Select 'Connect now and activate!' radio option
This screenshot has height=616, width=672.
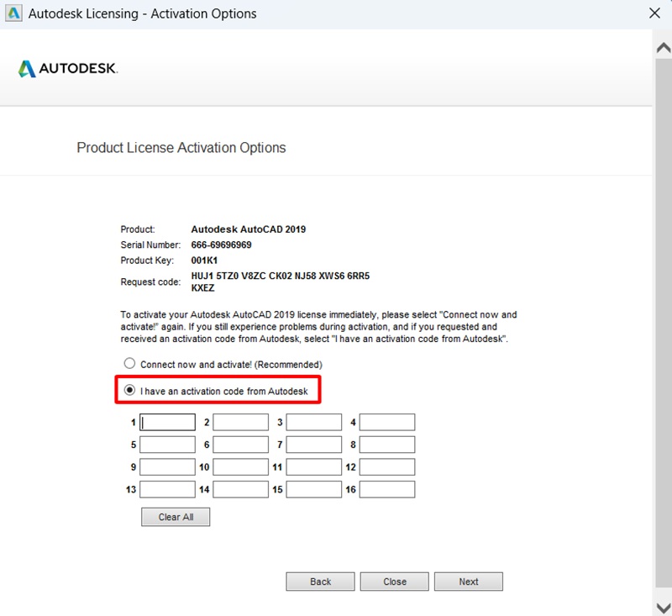(129, 364)
